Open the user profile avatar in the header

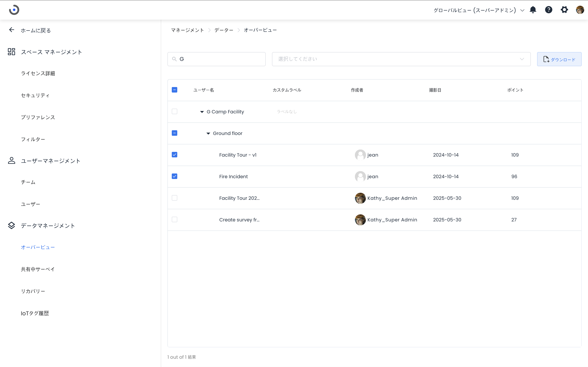point(580,10)
